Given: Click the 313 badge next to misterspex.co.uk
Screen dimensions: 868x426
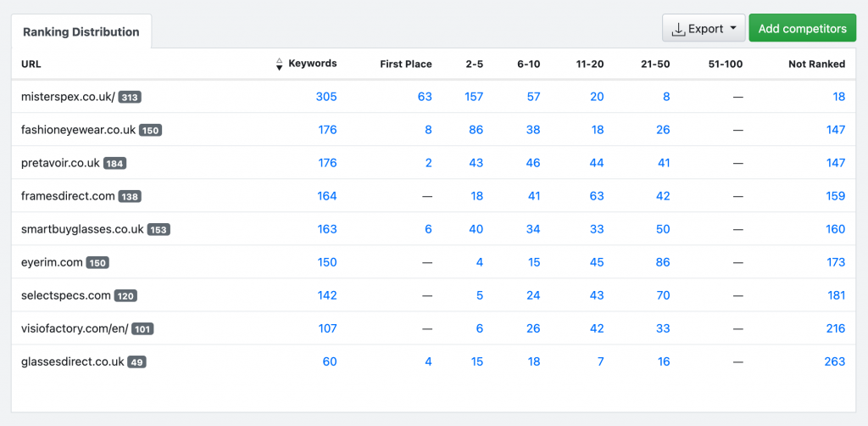Looking at the screenshot, I should 130,98.
